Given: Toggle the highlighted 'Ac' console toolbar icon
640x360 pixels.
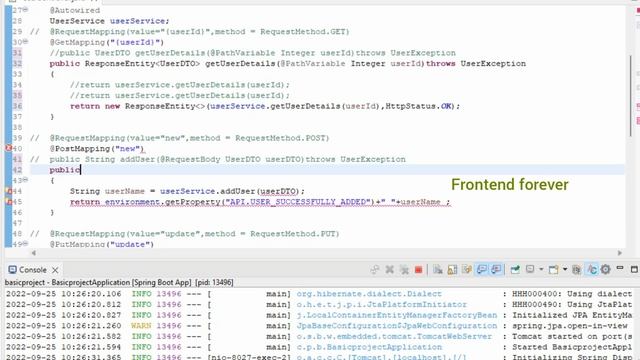Looking at the screenshot, I should 591,269.
